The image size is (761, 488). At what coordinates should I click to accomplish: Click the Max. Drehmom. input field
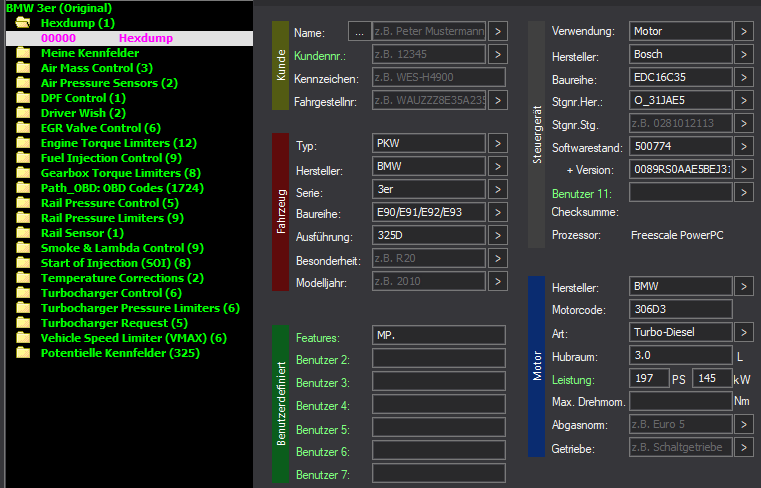680,401
